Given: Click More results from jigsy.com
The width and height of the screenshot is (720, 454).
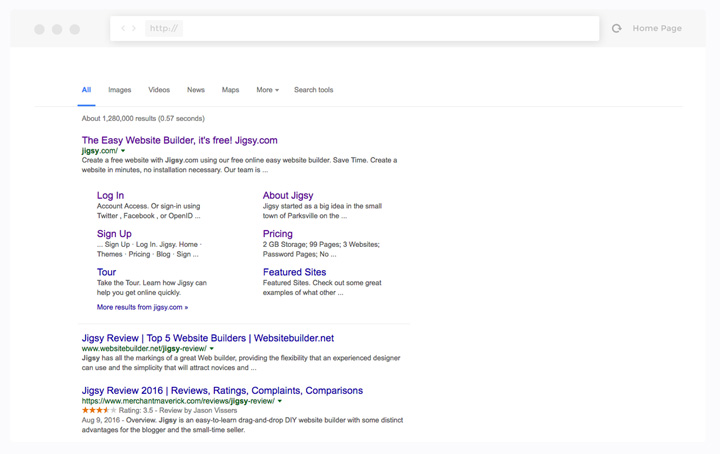Looking at the screenshot, I should 142,307.
